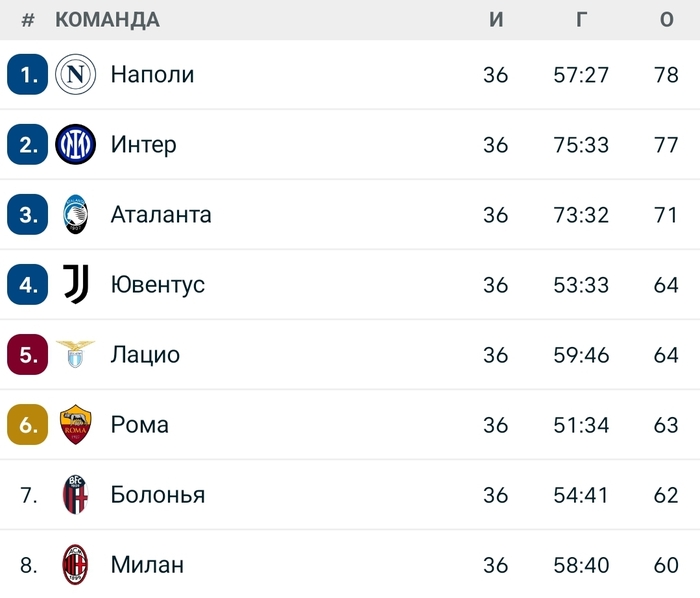Image resolution: width=700 pixels, height=598 pixels.
Task: Click the Lazio eagle crest icon
Action: pos(75,354)
